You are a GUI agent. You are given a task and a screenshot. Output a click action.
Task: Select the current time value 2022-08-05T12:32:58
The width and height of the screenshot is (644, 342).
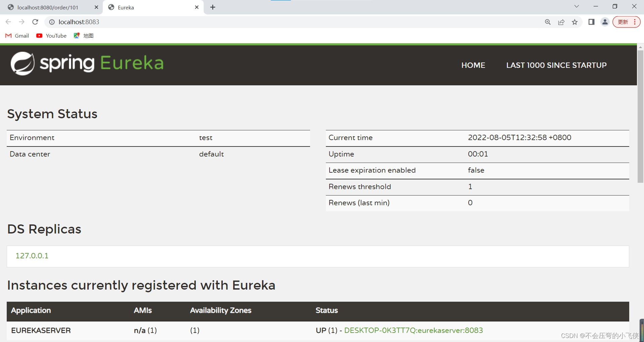tap(520, 137)
